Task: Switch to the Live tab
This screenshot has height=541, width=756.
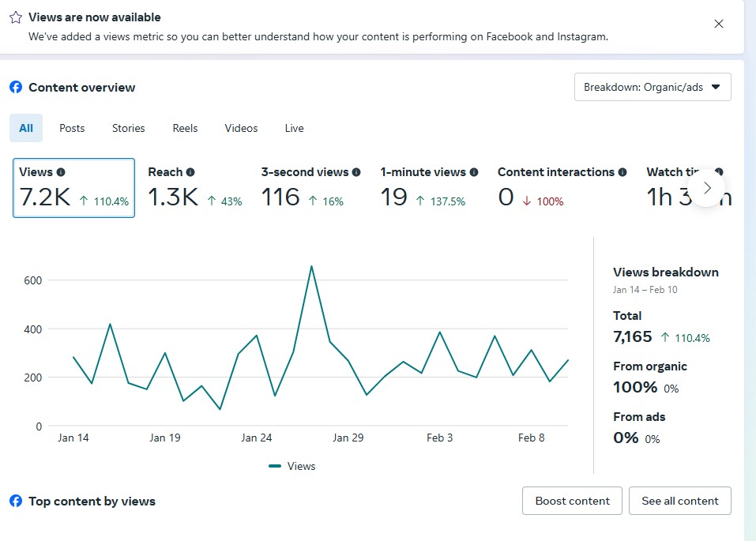Action: pyautogui.click(x=294, y=128)
